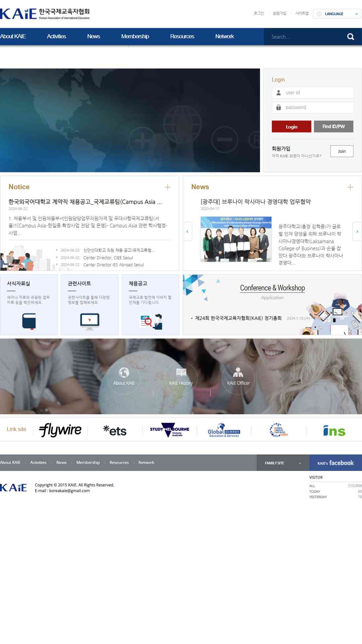362x644 pixels.
Task: Open KAIE's facebook button
Action: [336, 463]
